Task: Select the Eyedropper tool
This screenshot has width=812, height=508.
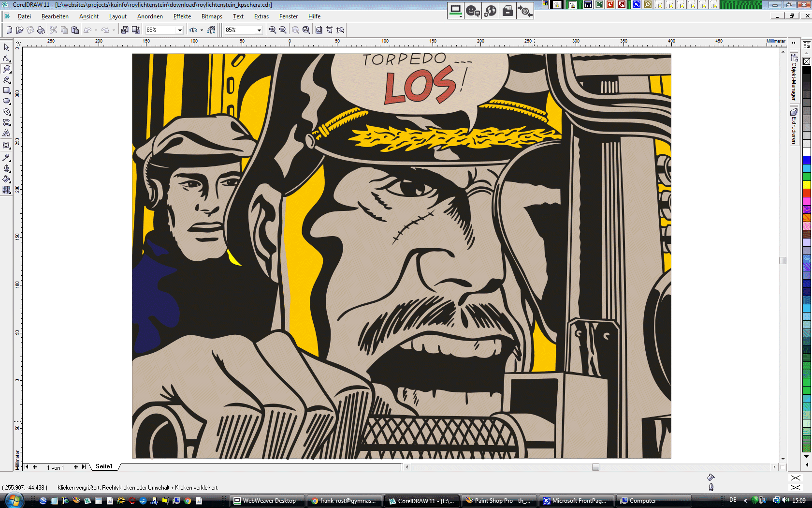Action: click(6, 157)
